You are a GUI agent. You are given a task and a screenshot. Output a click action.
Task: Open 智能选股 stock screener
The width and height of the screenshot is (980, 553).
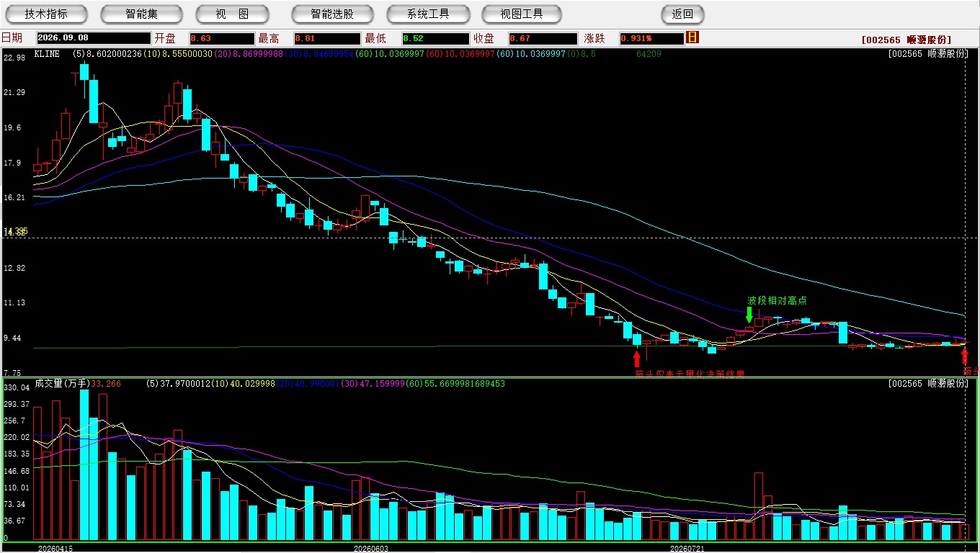pyautogui.click(x=332, y=14)
